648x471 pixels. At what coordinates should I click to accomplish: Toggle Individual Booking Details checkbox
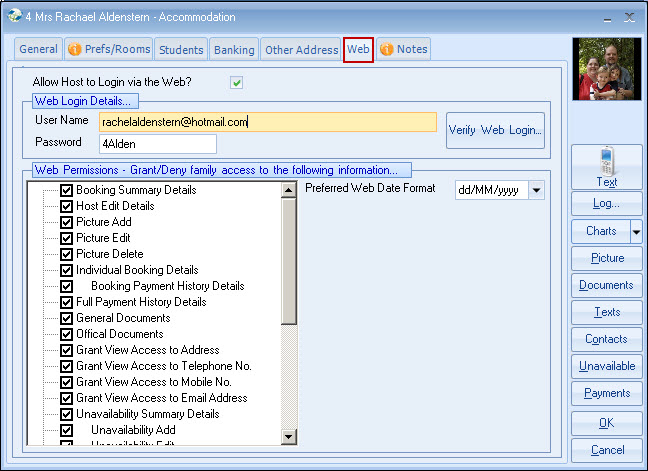tap(67, 270)
